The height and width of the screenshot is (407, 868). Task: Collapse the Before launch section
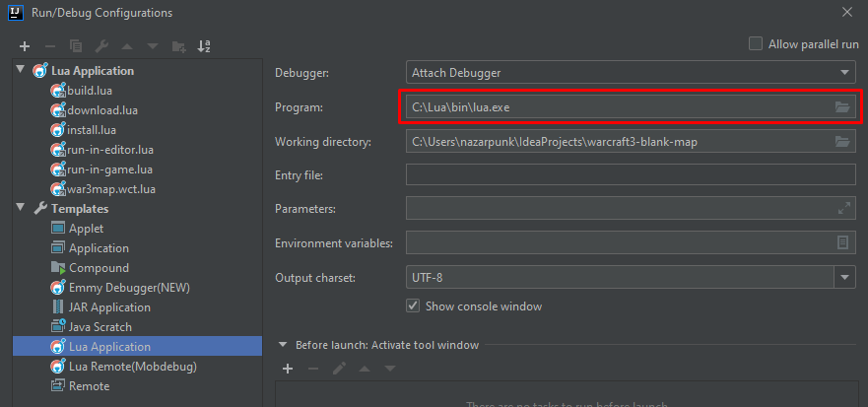[x=283, y=345]
